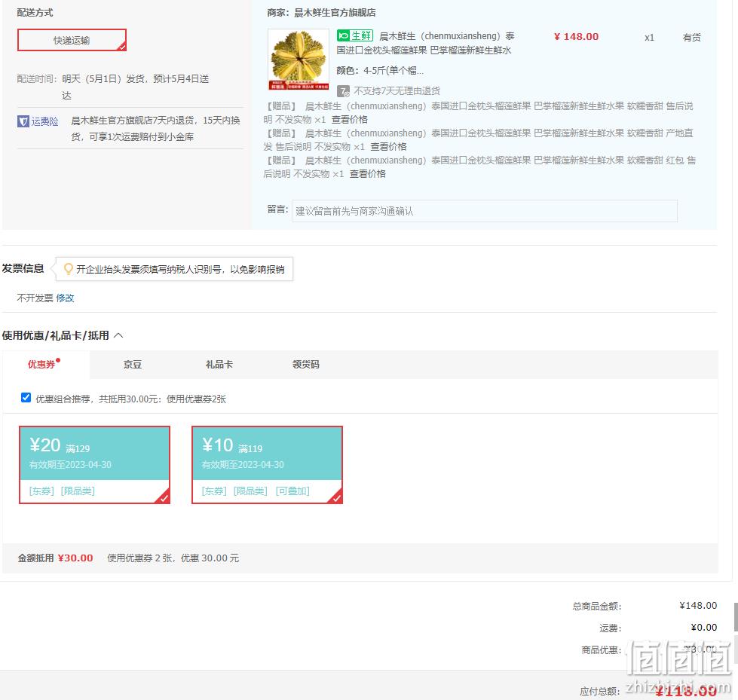Click the 商家: 晨木鲜生官方旗舰店 heading
This screenshot has height=700, width=738.
[x=321, y=13]
